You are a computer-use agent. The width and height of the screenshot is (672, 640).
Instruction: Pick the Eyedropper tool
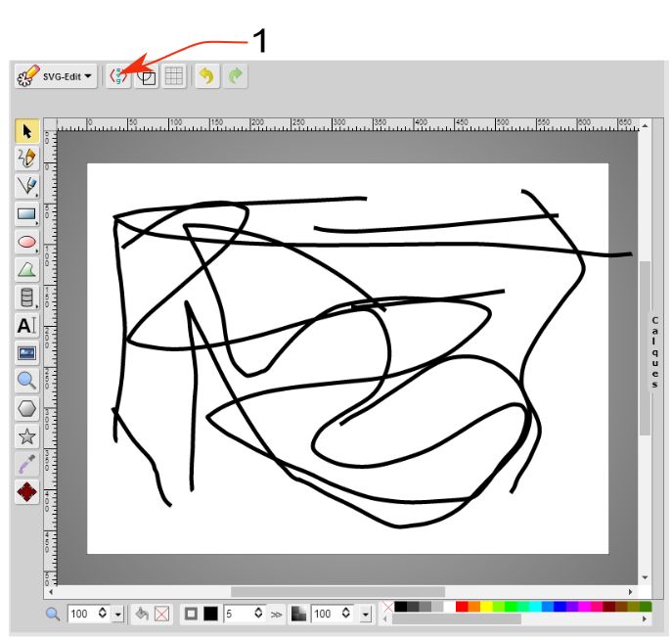pos(26,464)
